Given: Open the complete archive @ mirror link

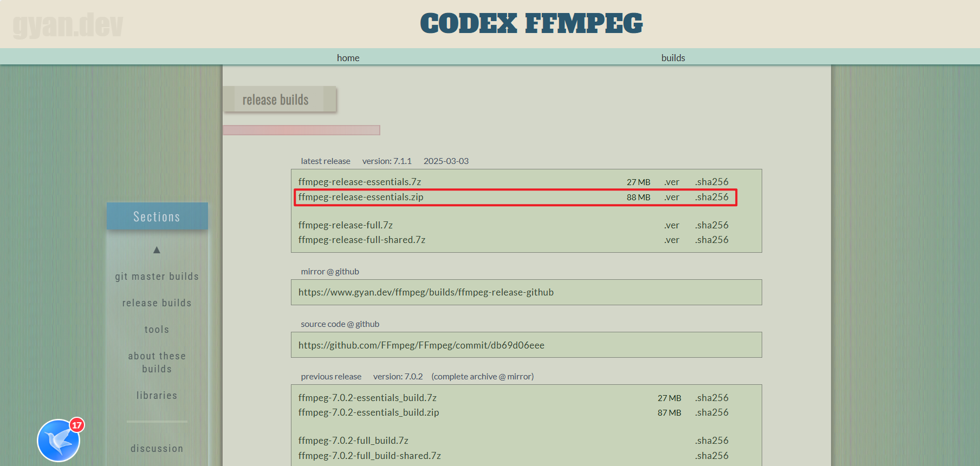Looking at the screenshot, I should click(x=483, y=377).
